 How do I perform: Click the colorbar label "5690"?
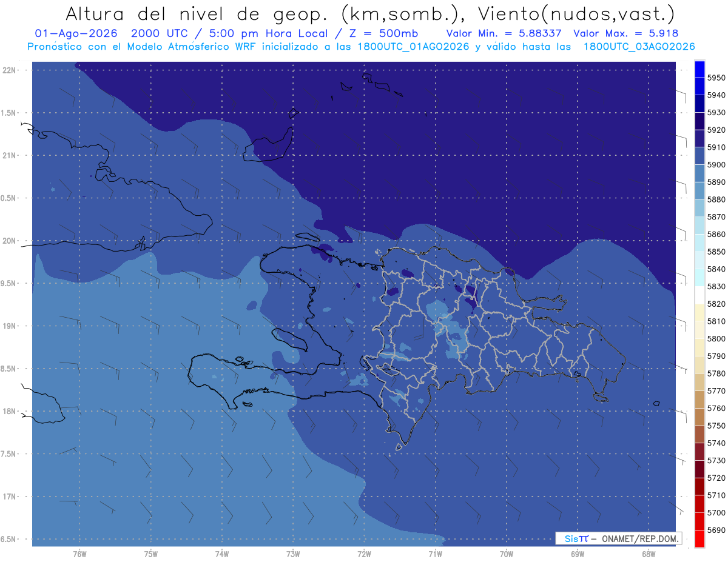pos(716,530)
